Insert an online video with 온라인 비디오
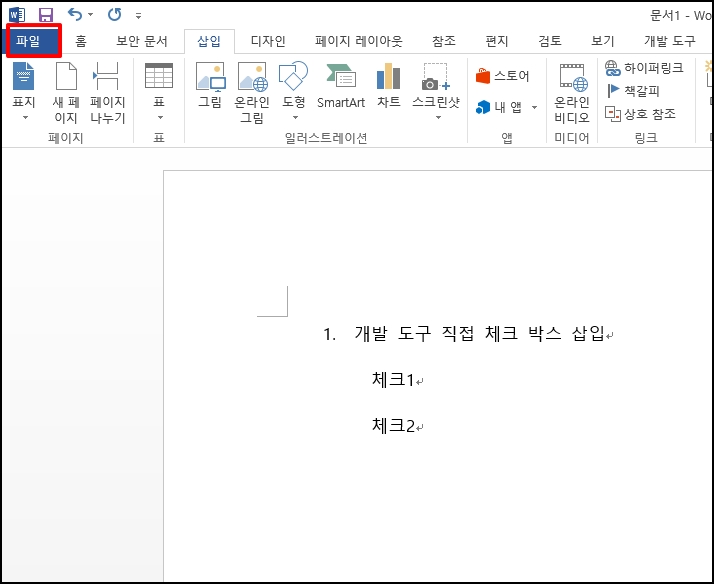Image resolution: width=714 pixels, height=584 pixels. pyautogui.click(x=572, y=93)
